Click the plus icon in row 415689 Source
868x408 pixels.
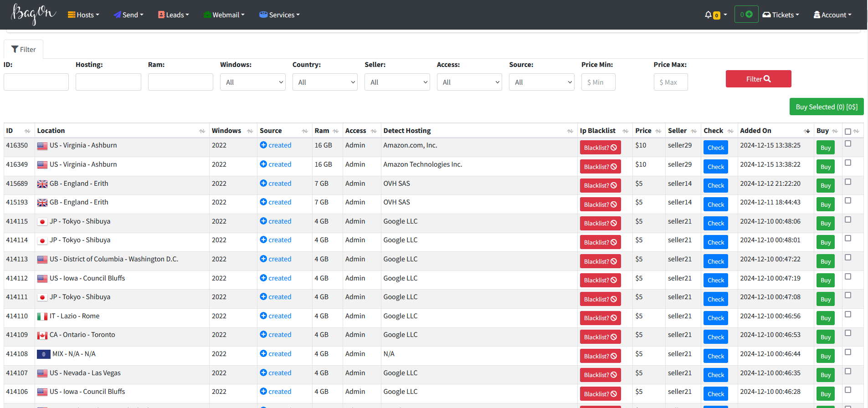coord(263,183)
